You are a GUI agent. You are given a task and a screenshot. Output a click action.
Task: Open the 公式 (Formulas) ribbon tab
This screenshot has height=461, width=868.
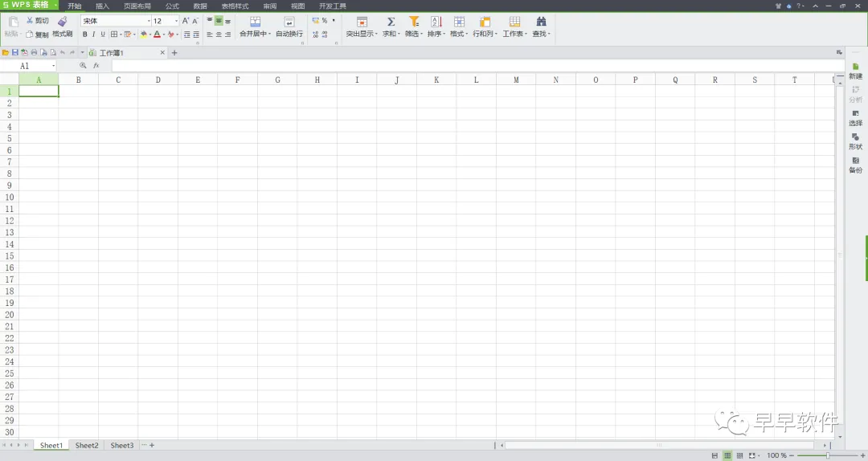pos(172,6)
